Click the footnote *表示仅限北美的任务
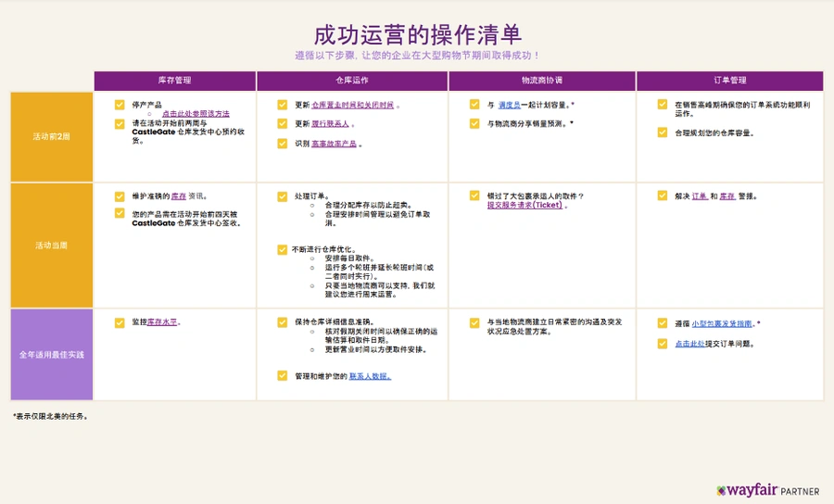 [x=51, y=416]
